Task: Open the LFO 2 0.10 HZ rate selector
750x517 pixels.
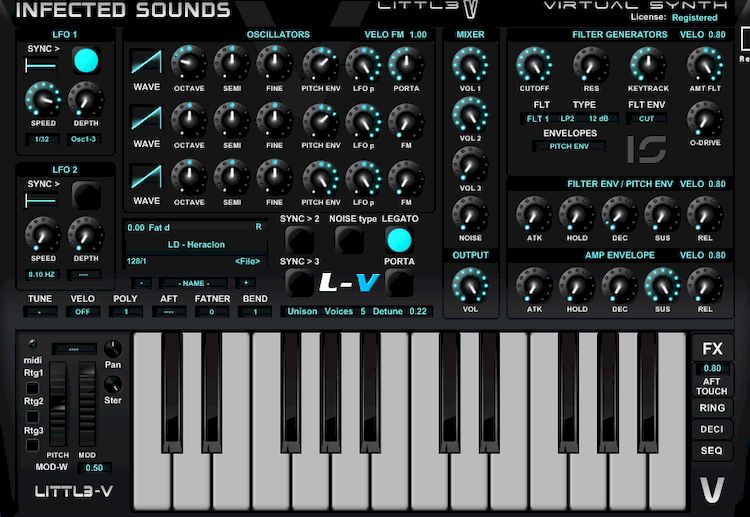Action: 42,275
